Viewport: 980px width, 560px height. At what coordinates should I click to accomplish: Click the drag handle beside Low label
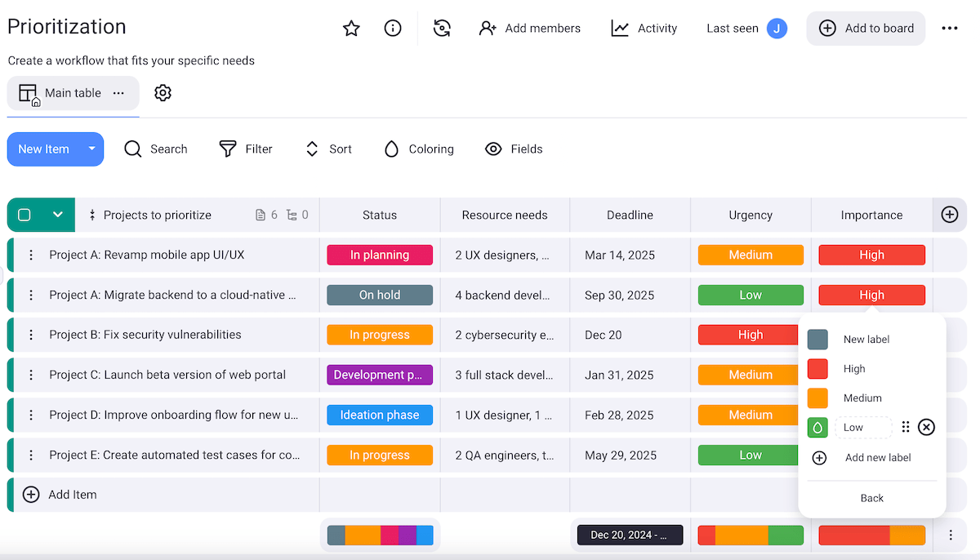tap(905, 427)
